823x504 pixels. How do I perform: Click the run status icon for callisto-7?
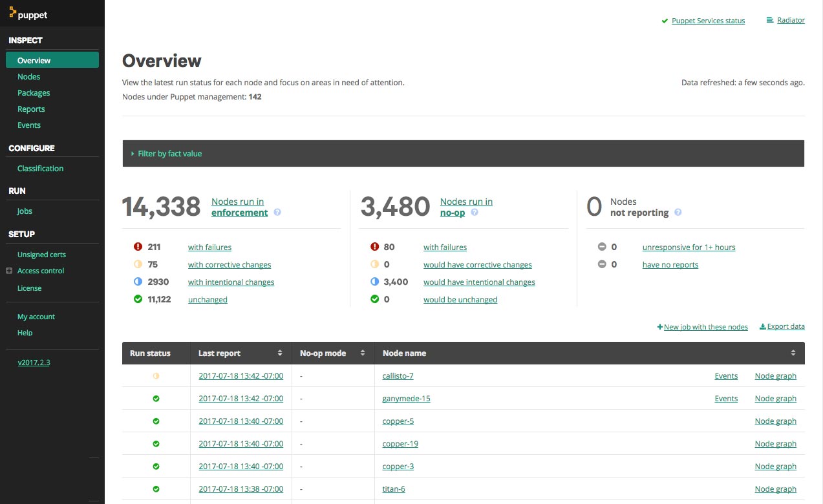[x=156, y=376]
